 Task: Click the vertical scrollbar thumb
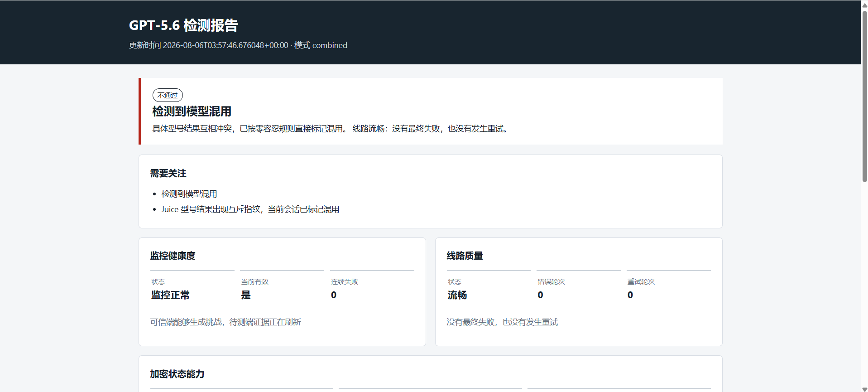click(x=864, y=96)
